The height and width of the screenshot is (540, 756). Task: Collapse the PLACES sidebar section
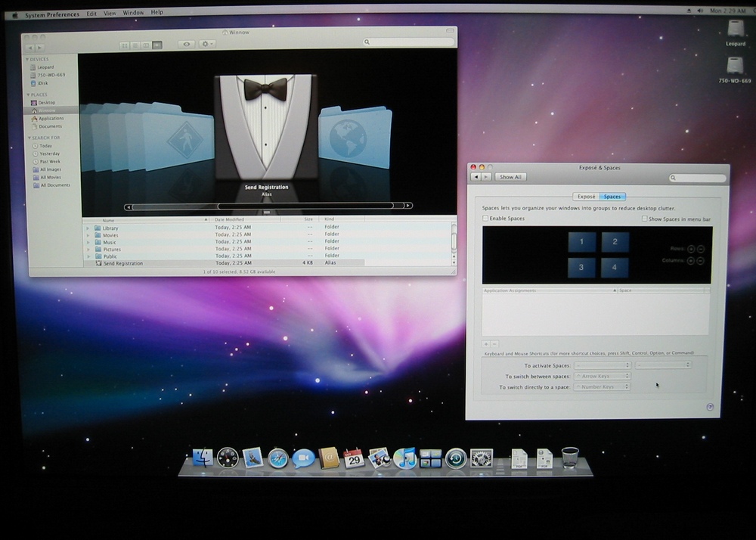28,95
